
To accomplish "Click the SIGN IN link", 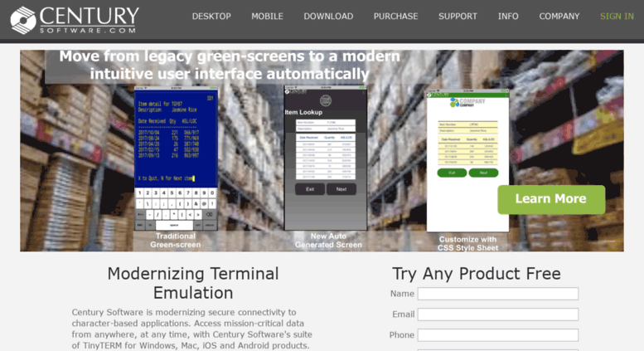I will tap(617, 17).
